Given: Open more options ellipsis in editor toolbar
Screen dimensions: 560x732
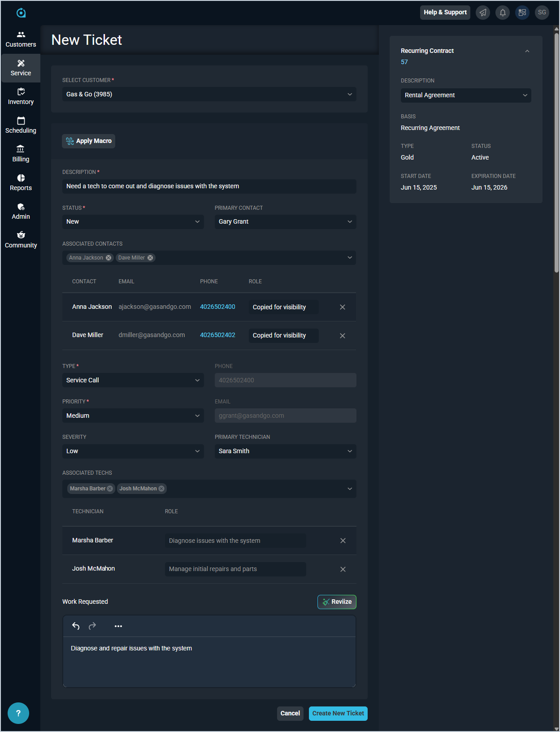Looking at the screenshot, I should click(118, 626).
